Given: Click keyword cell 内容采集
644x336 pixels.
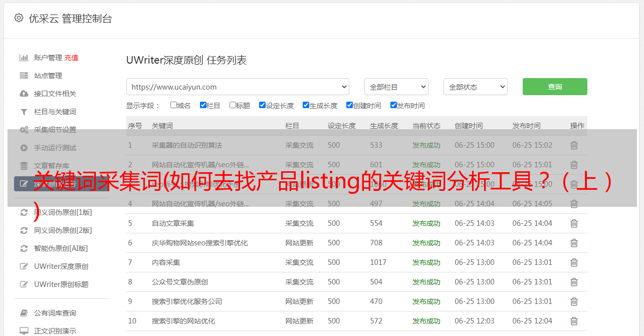Looking at the screenshot, I should point(166,262).
